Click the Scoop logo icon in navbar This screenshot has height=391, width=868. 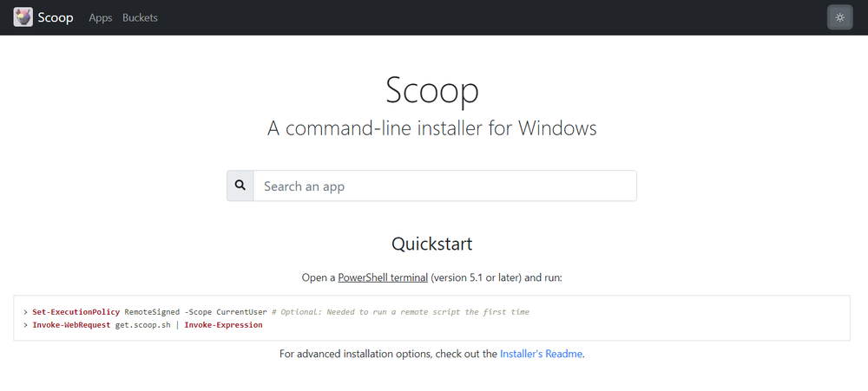(23, 17)
